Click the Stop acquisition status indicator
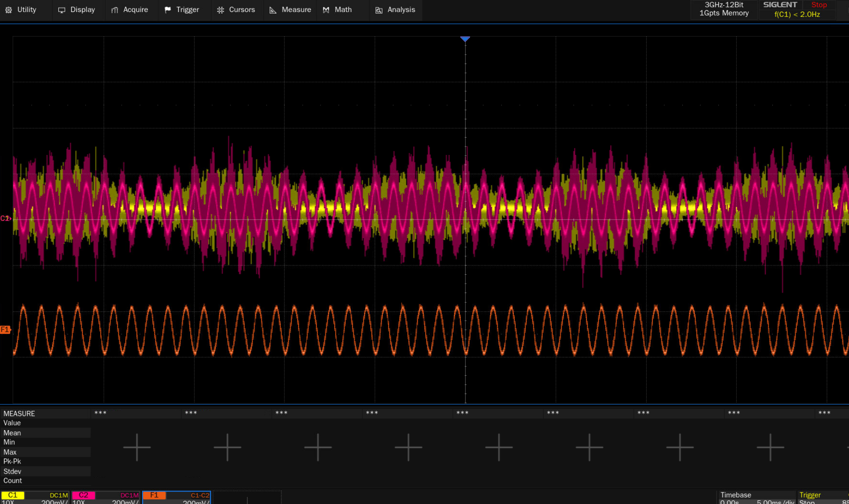The image size is (849, 504). click(819, 5)
